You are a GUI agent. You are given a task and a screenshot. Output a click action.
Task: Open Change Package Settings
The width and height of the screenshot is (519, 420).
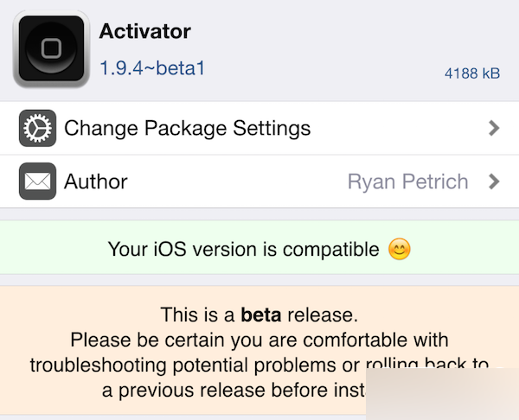point(187,129)
